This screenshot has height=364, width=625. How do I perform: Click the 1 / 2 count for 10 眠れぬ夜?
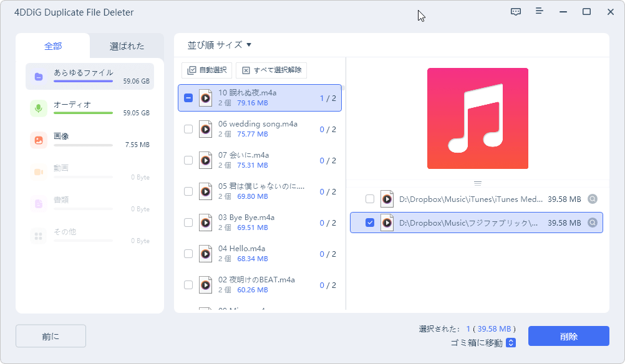[327, 98]
